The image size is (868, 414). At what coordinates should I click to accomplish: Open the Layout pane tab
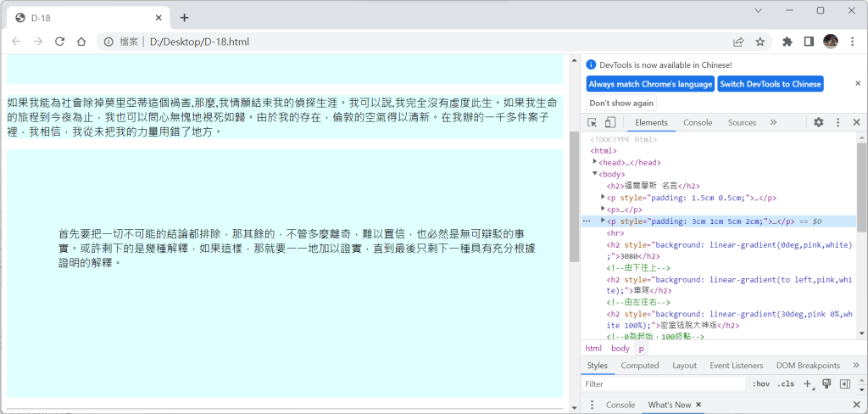[684, 366]
